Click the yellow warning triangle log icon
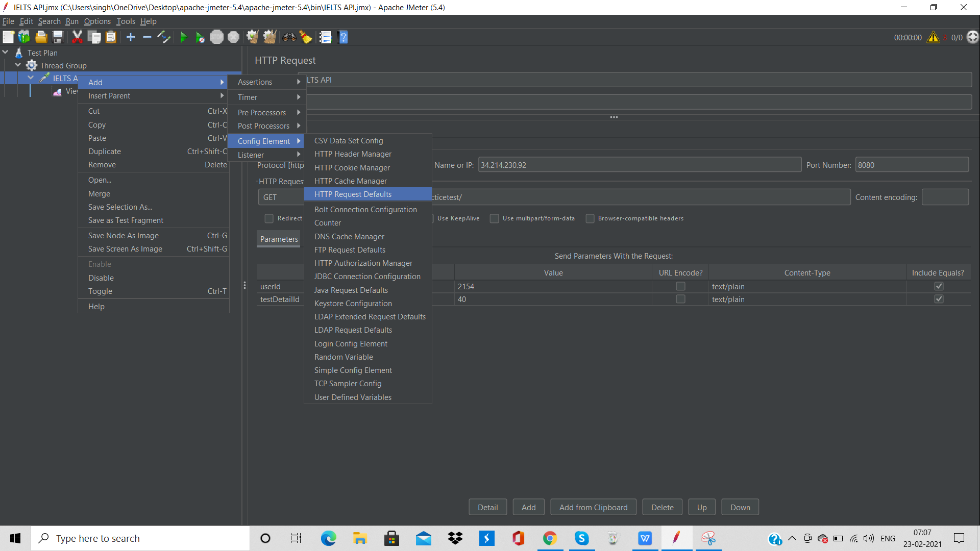The width and height of the screenshot is (980, 551). pyautogui.click(x=933, y=37)
